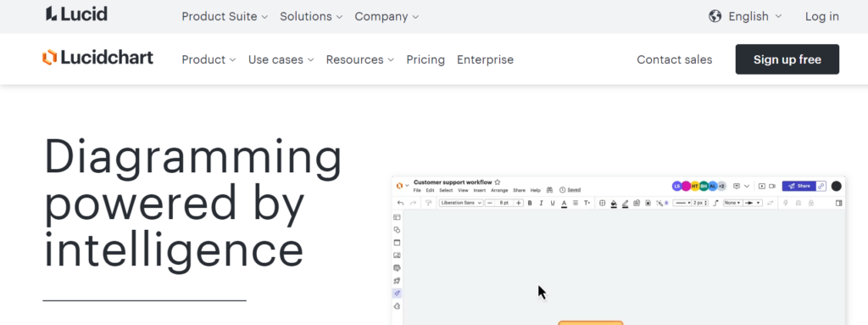Expand the Solutions menu
This screenshot has height=325, width=868.
[x=311, y=17]
